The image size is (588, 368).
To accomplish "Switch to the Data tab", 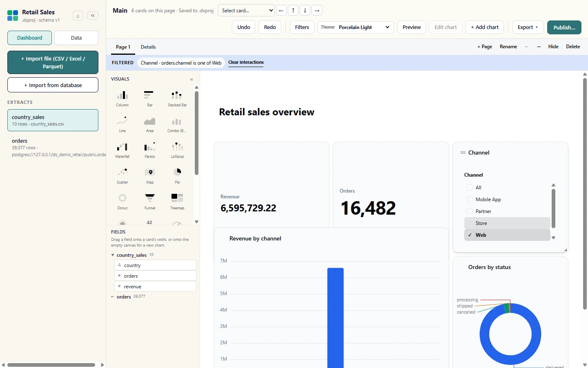I will tap(76, 38).
